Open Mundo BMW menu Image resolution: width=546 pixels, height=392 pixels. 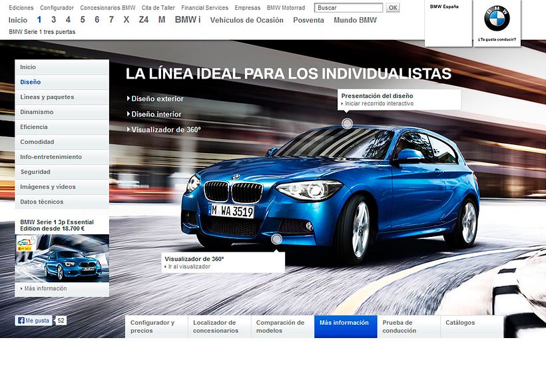(355, 20)
